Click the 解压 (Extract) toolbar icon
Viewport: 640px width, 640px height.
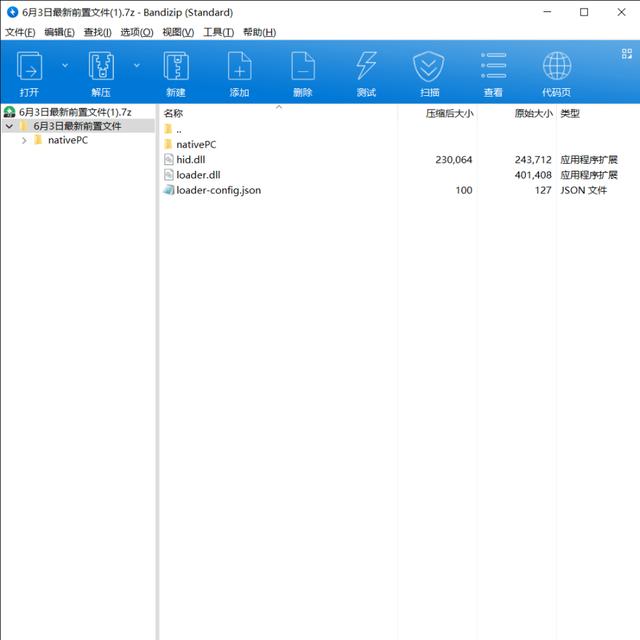[101, 67]
